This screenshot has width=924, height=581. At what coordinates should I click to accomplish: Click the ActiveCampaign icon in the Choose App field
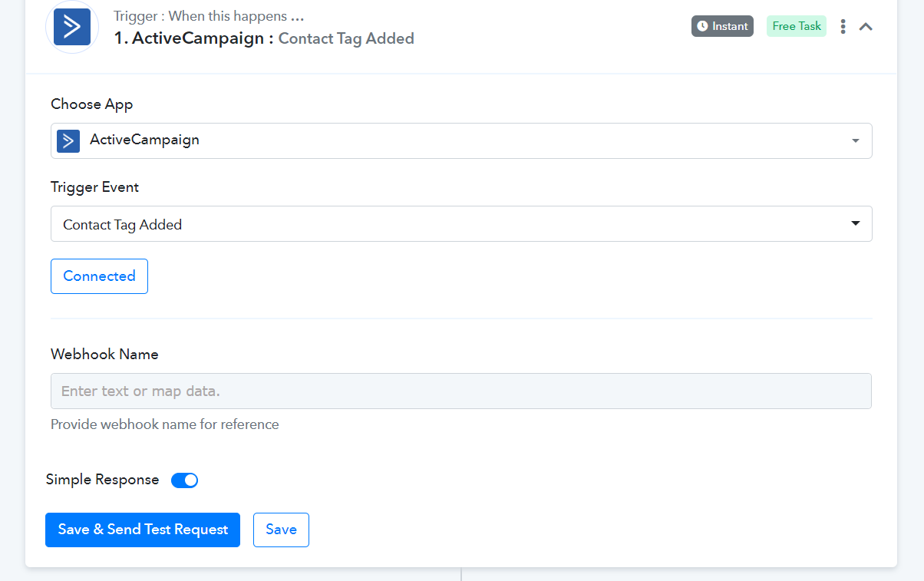pyautogui.click(x=68, y=140)
